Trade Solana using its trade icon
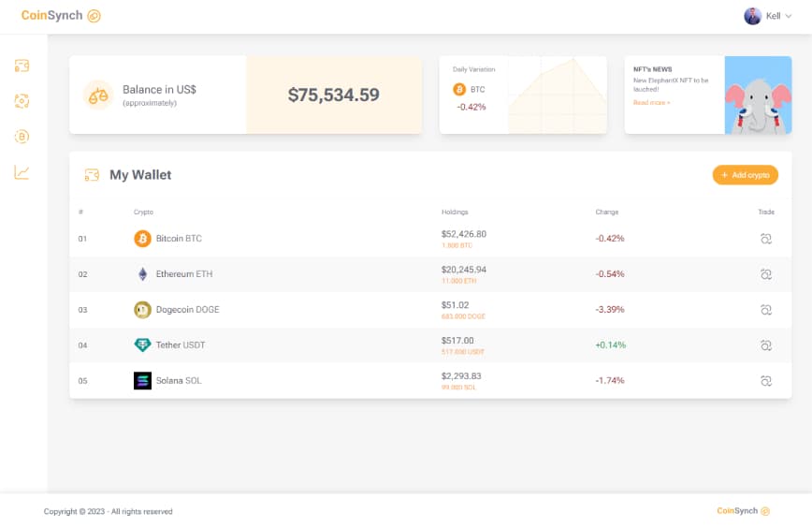812x528 pixels. pyautogui.click(x=766, y=381)
